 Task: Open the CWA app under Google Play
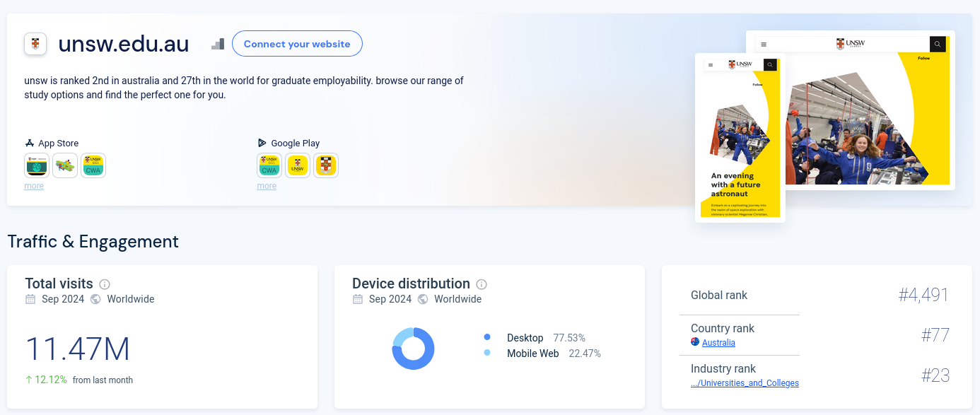coord(269,165)
